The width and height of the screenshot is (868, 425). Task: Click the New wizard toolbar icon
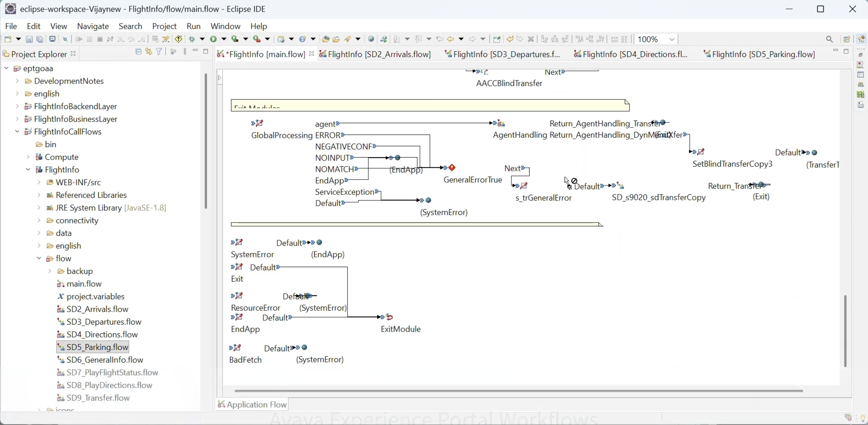[8, 39]
